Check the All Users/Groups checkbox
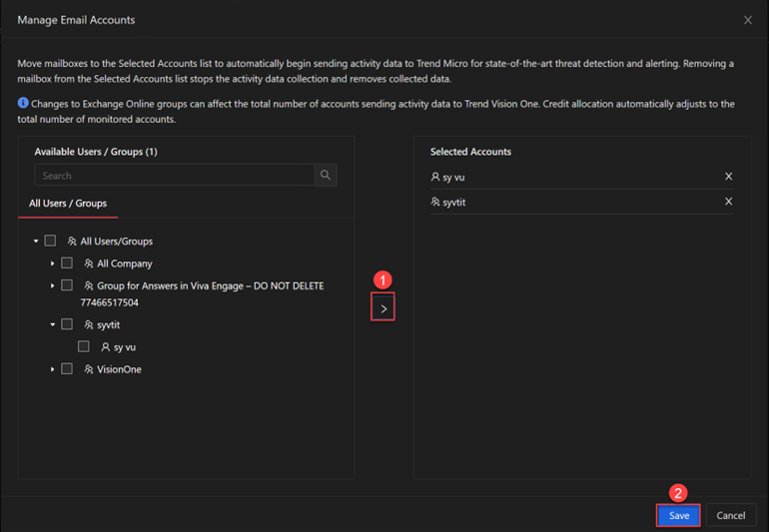This screenshot has height=532, width=769. (50, 241)
